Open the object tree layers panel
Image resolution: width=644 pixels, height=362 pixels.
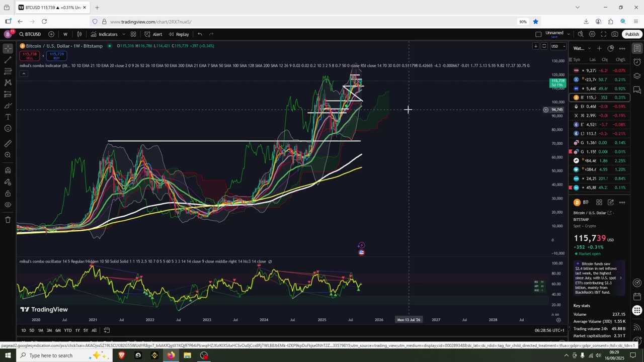(637, 76)
